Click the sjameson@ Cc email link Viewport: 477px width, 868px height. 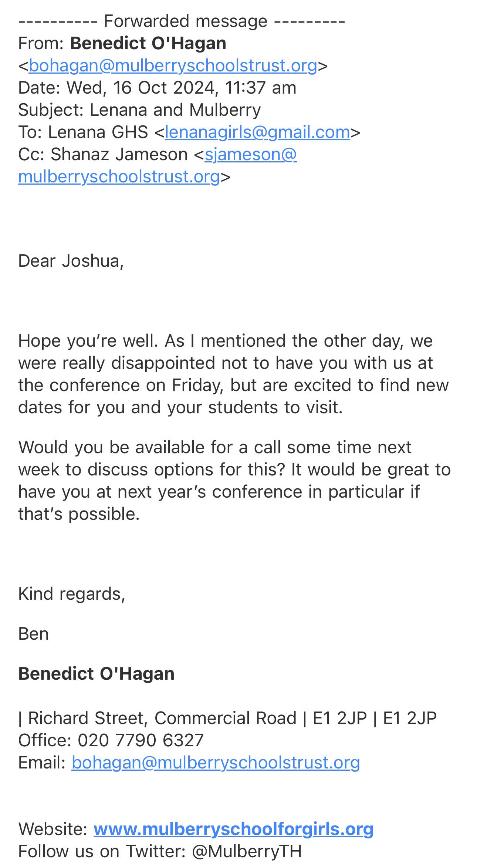(250, 155)
